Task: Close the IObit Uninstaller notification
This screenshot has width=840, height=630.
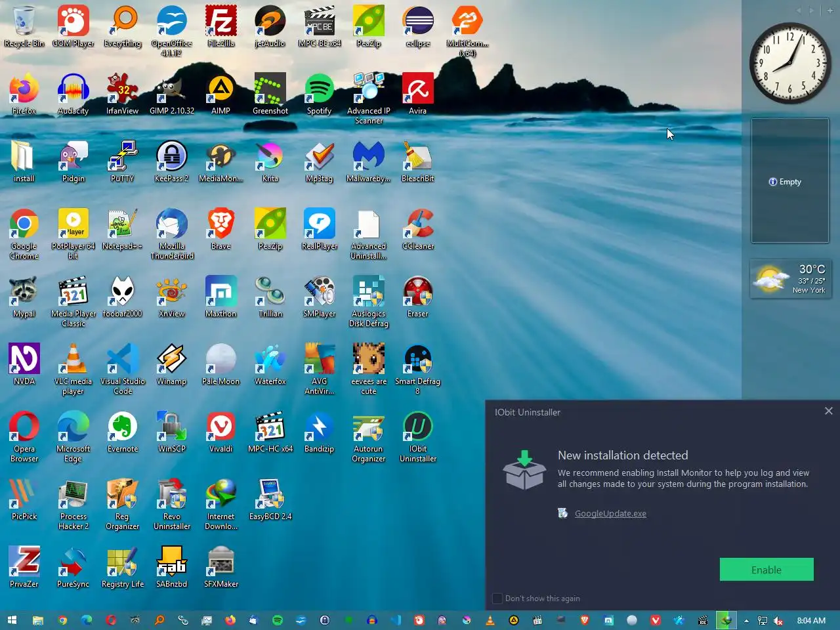Action: click(828, 411)
